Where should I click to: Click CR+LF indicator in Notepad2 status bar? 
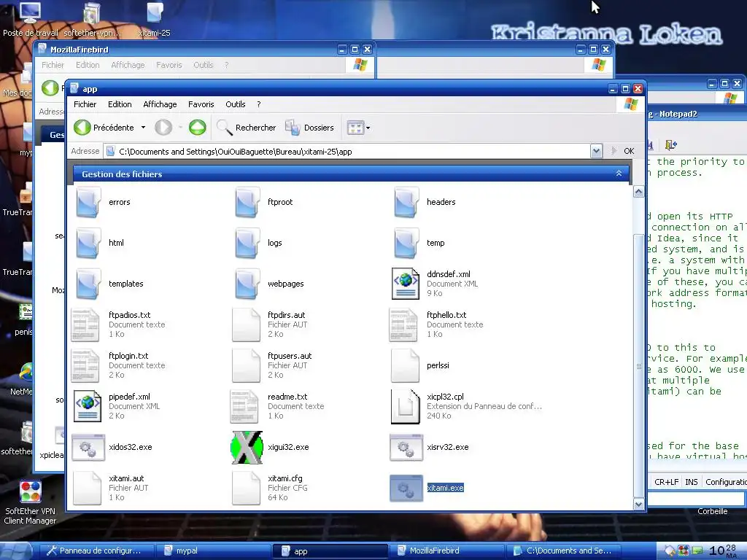[x=666, y=482]
